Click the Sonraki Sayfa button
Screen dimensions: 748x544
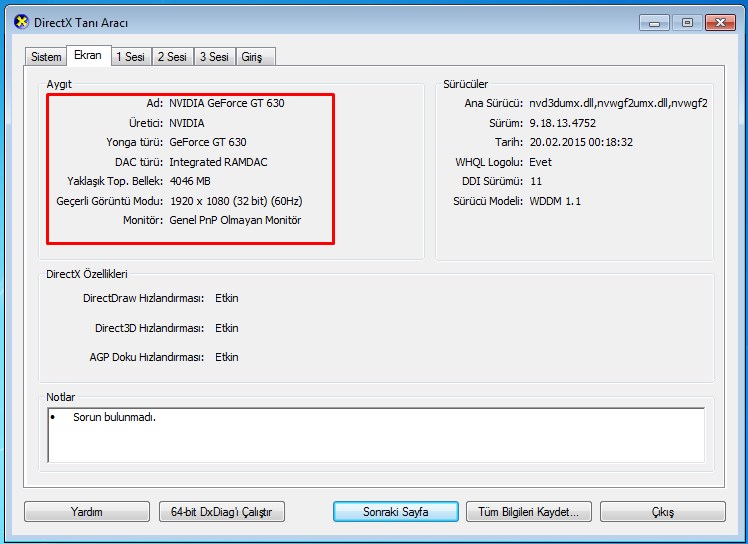[395, 511]
